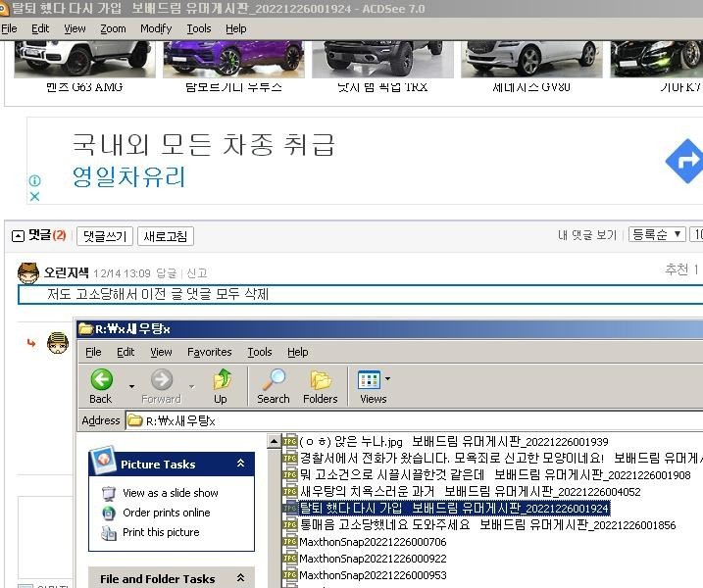Viewport: 703px width, 588px height.
Task: Click the Views toolbar icon
Action: click(369, 380)
